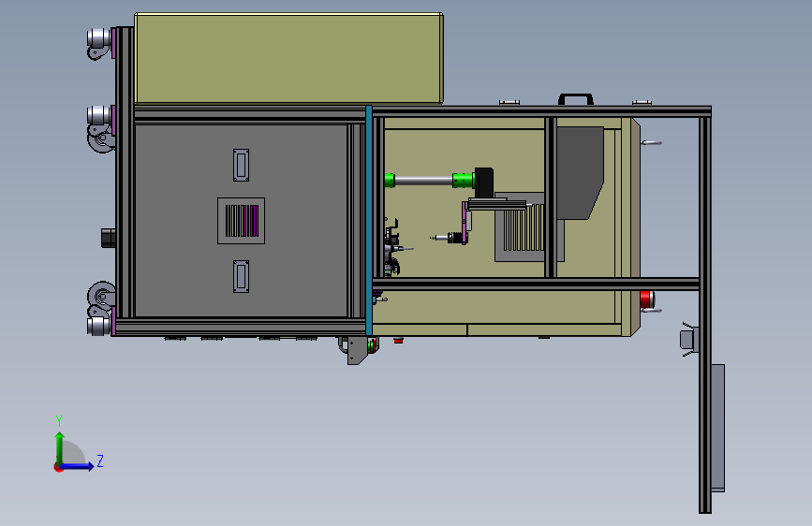812x526 pixels.
Task: Select the bottommost silver caster wheel
Action: tap(98, 327)
